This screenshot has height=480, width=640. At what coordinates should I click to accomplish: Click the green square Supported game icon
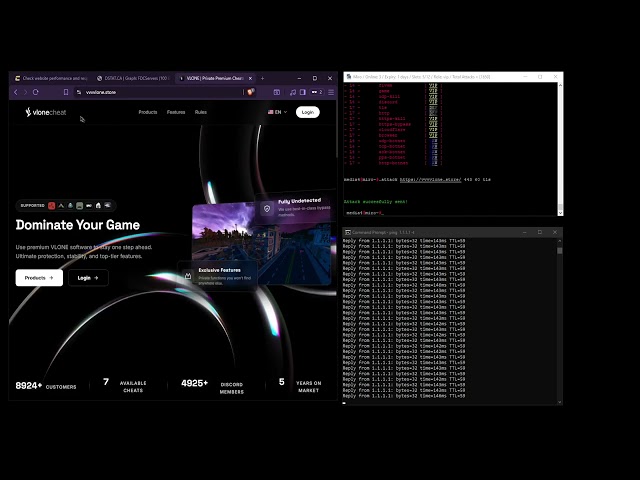[80, 206]
